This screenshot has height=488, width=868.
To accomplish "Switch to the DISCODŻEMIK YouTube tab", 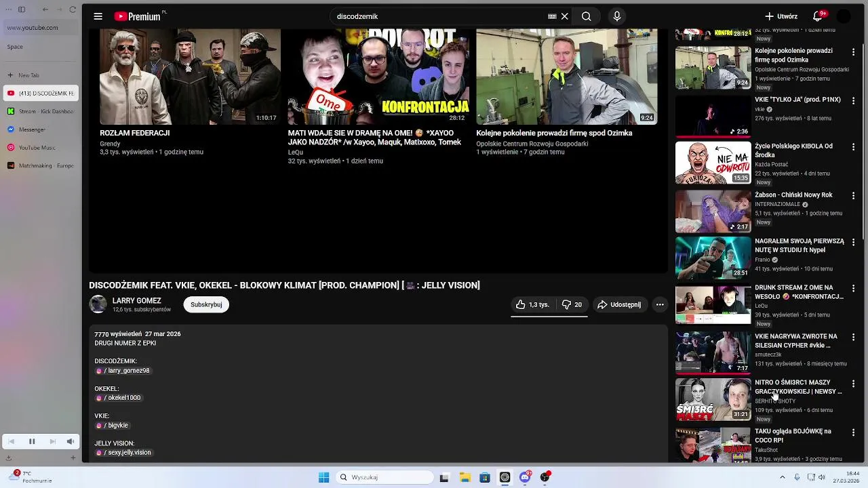I will 41,94.
